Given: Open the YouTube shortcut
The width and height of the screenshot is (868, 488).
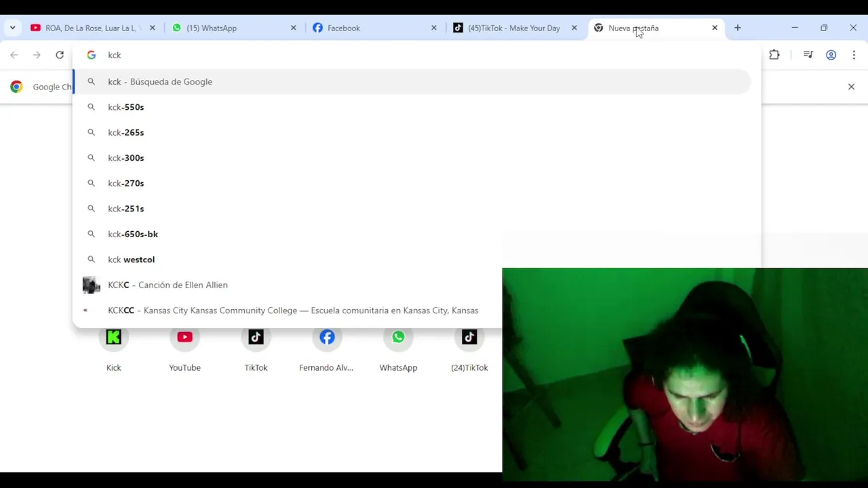Looking at the screenshot, I should pyautogui.click(x=184, y=348).
